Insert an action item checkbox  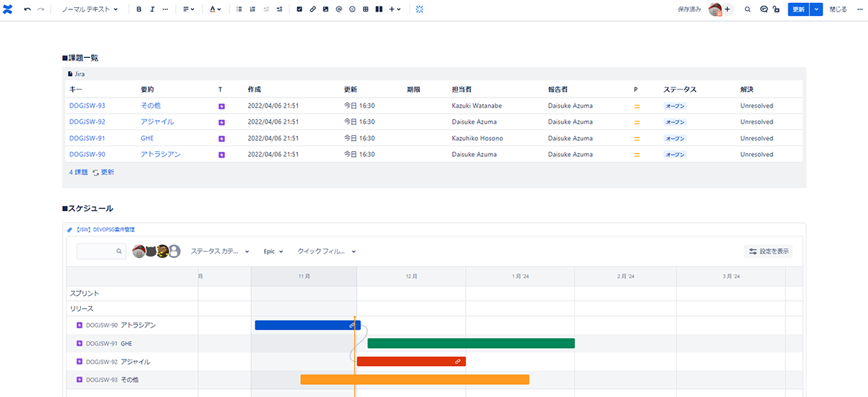pos(300,9)
